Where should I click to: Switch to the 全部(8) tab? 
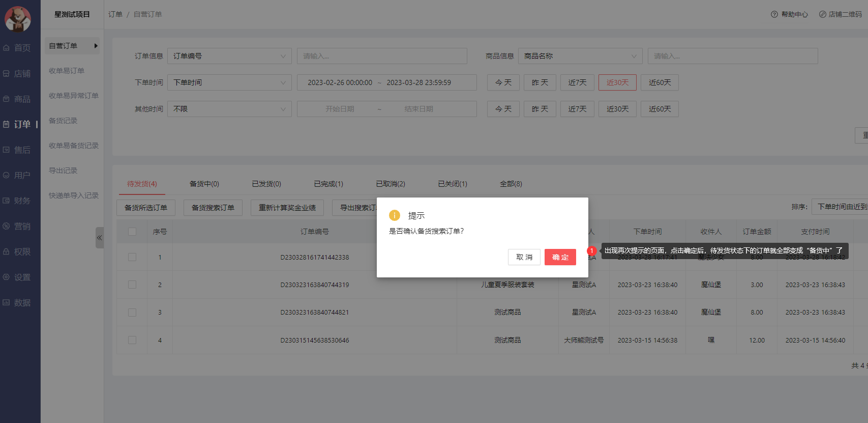point(511,184)
